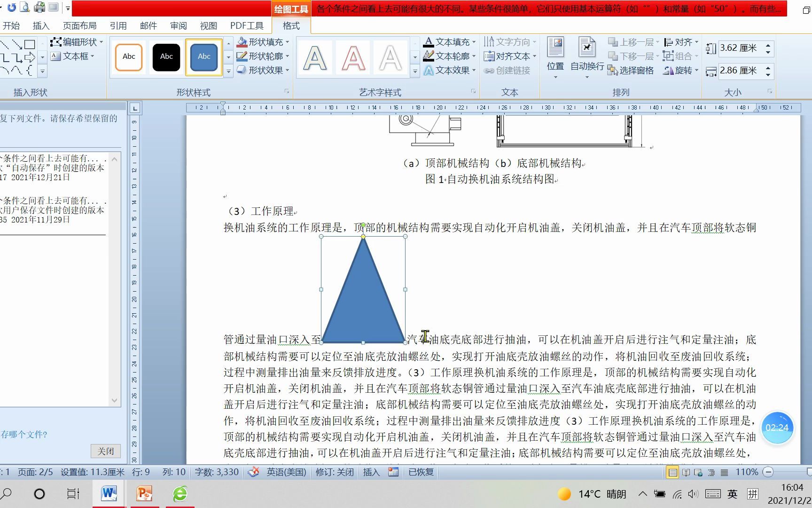Apply the white WordArt style A
The width and height of the screenshot is (812, 508).
[390, 58]
